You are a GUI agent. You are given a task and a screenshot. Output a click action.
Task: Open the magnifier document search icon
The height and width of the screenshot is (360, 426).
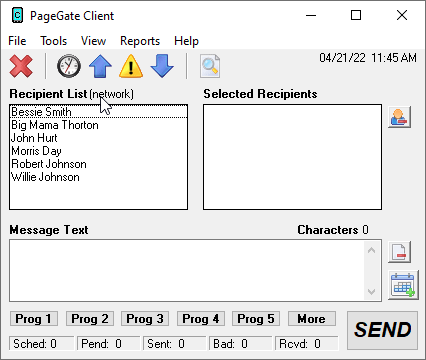click(x=210, y=66)
